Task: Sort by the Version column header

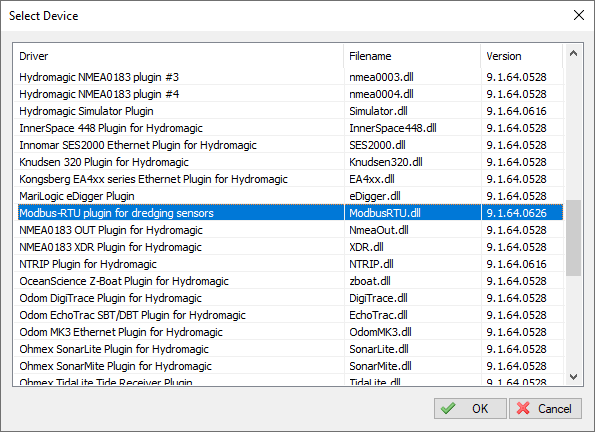Action: tap(521, 56)
